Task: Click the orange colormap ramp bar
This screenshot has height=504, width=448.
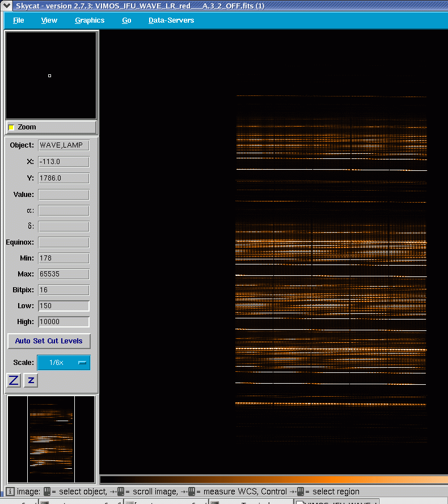Action: click(x=274, y=480)
